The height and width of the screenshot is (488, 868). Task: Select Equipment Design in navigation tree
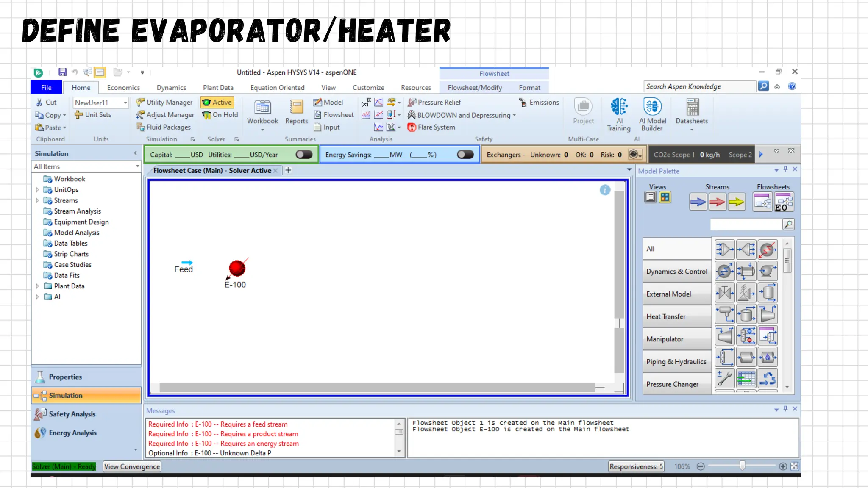tap(81, 222)
